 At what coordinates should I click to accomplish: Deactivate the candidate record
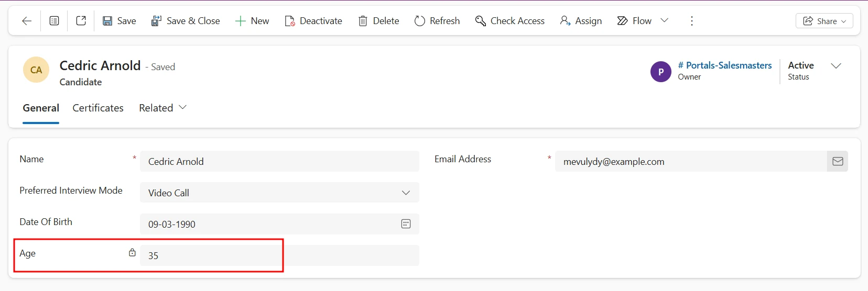(x=313, y=21)
